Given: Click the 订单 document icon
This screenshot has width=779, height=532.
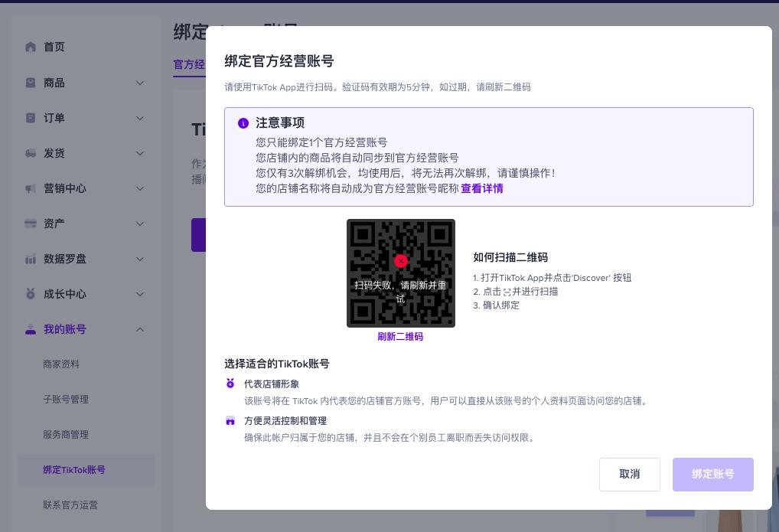Looking at the screenshot, I should point(31,118).
